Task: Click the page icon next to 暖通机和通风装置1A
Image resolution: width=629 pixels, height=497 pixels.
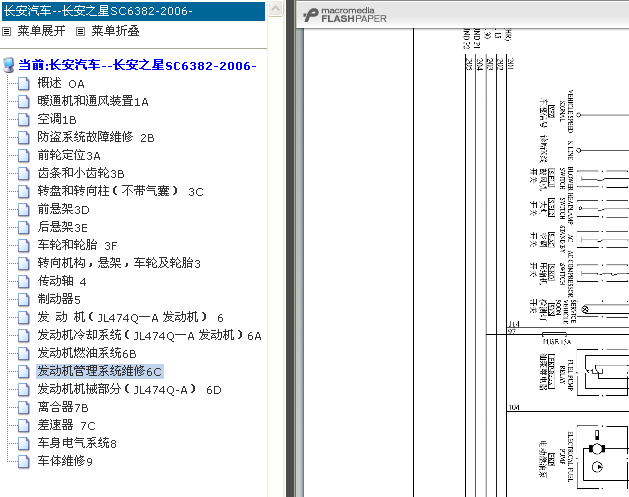Action: (24, 101)
